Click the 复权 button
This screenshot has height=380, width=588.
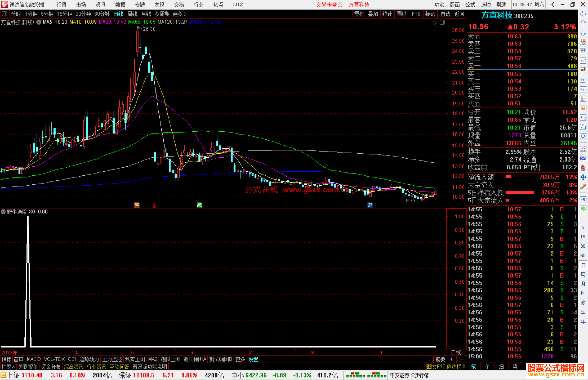click(x=359, y=14)
